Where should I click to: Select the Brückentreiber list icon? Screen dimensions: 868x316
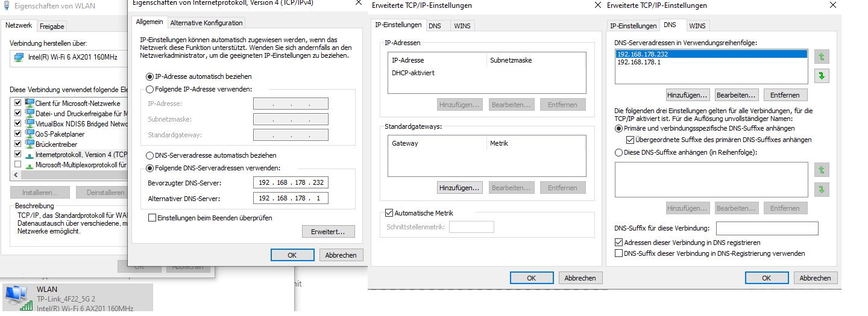tap(30, 144)
